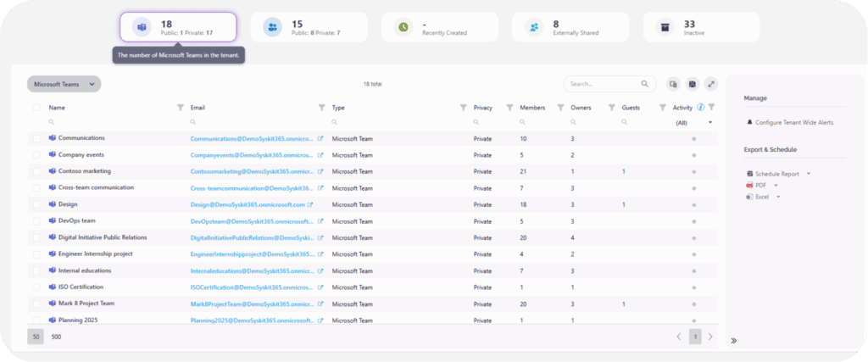Open the DevOpsteam email link
The image size is (868, 362).
click(x=253, y=221)
